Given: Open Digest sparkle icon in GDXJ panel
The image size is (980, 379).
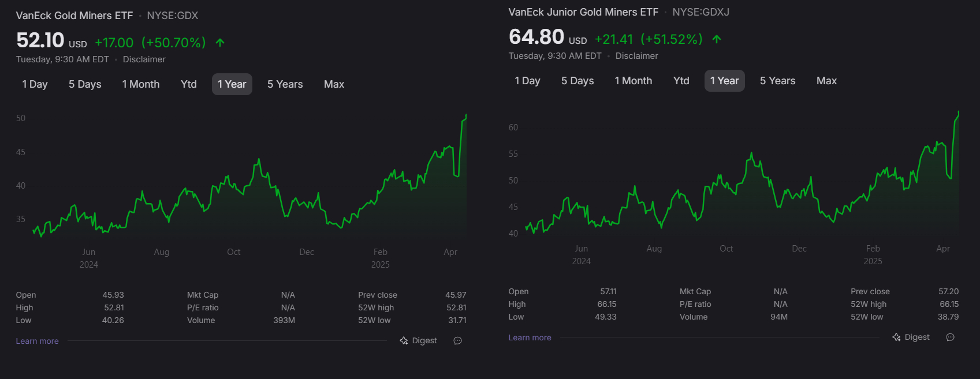Looking at the screenshot, I should pyautogui.click(x=896, y=337).
